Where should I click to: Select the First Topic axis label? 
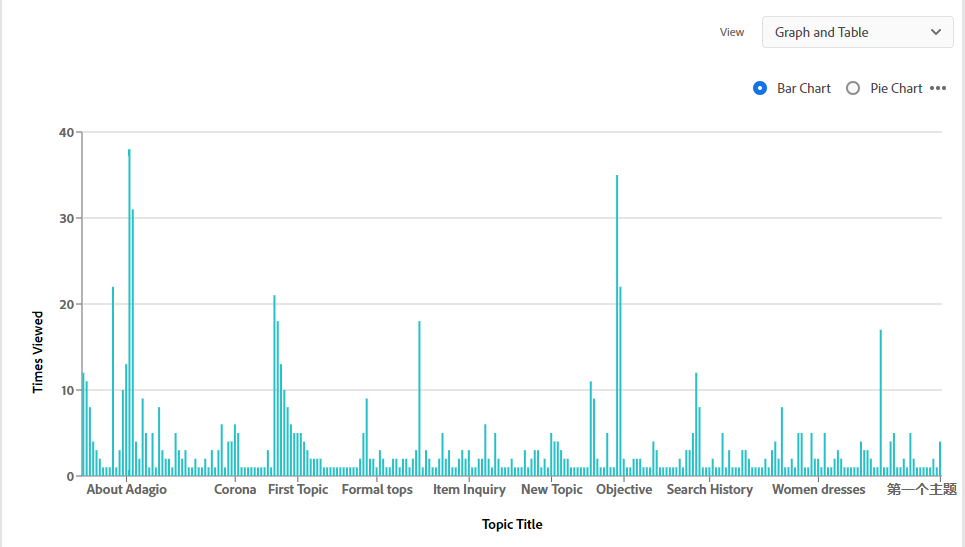(x=298, y=489)
